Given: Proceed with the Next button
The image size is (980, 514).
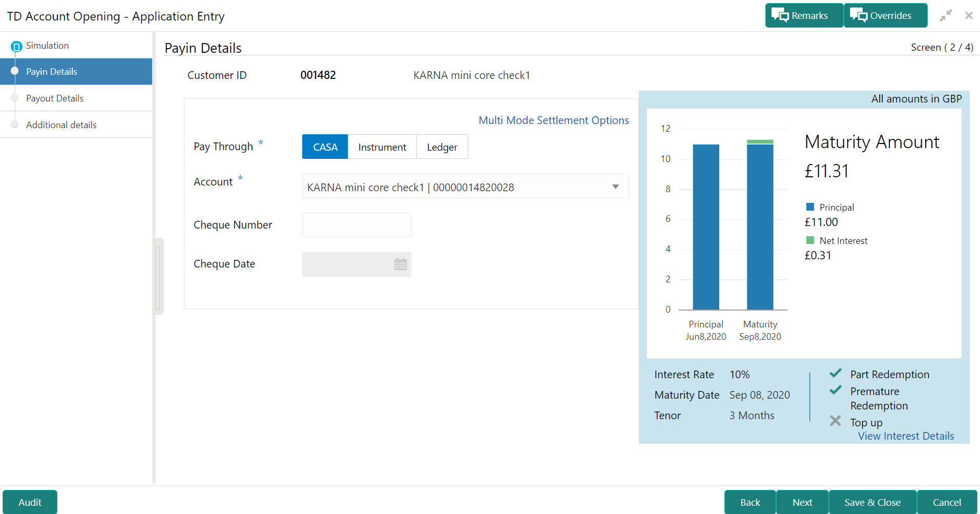Looking at the screenshot, I should tap(802, 502).
